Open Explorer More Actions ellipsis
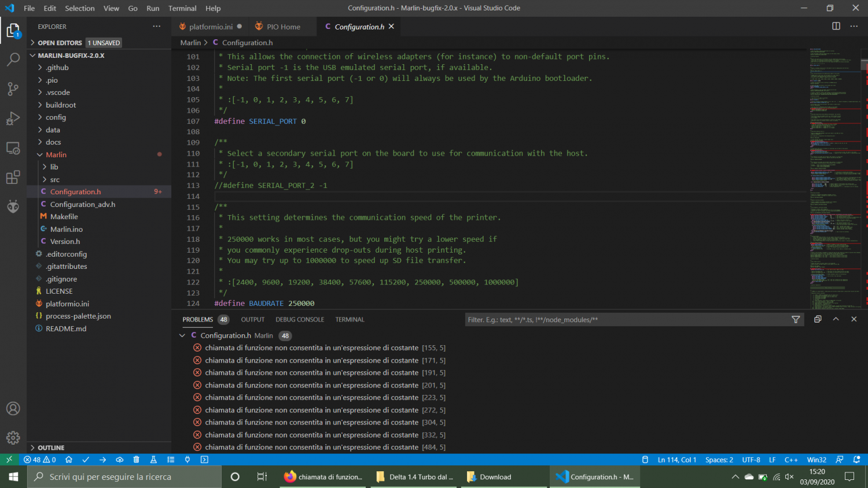The image size is (868, 488). [157, 26]
